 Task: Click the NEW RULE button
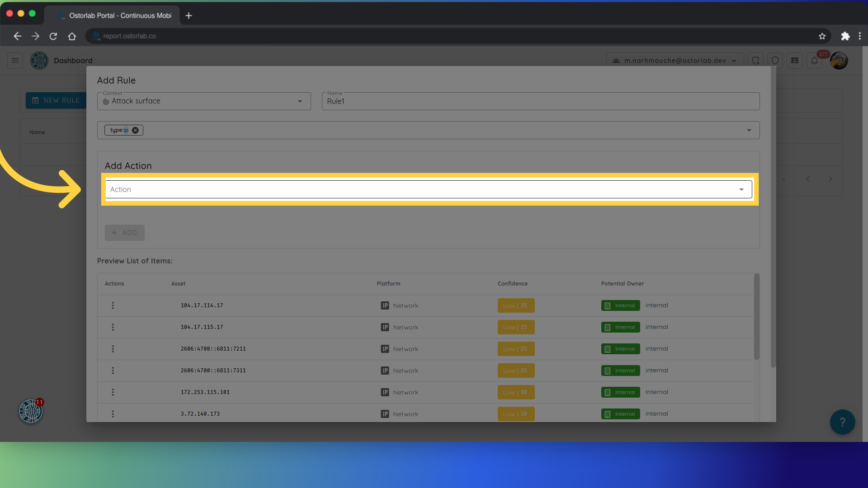56,100
